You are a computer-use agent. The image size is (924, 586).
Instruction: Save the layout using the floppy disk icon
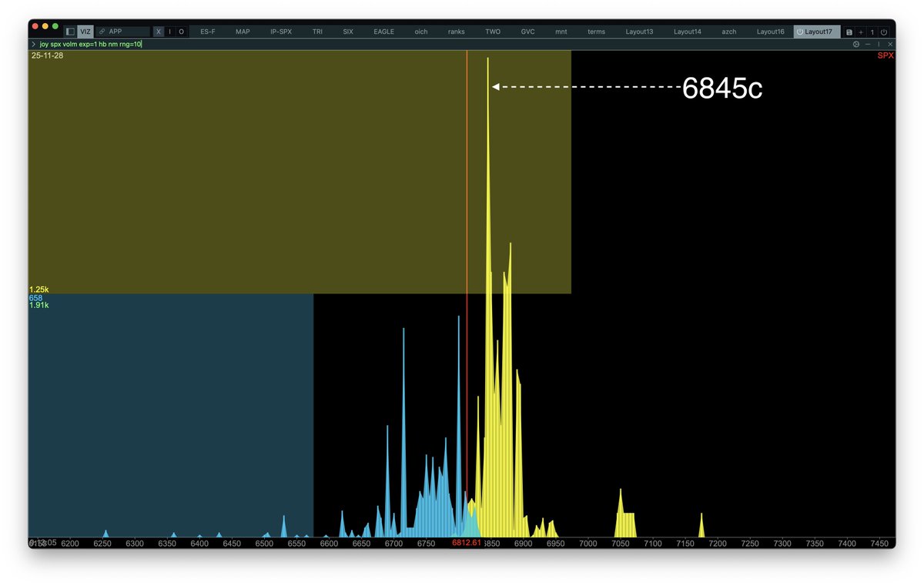[x=850, y=32]
